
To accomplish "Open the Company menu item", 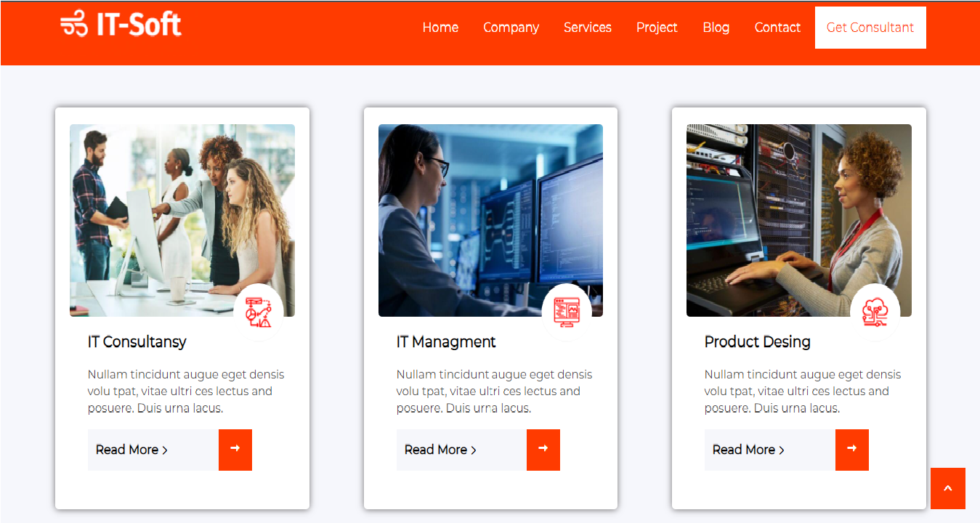I will (511, 27).
